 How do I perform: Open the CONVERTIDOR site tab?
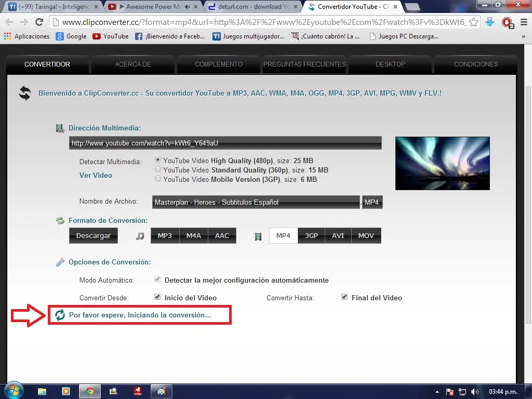[x=47, y=64]
